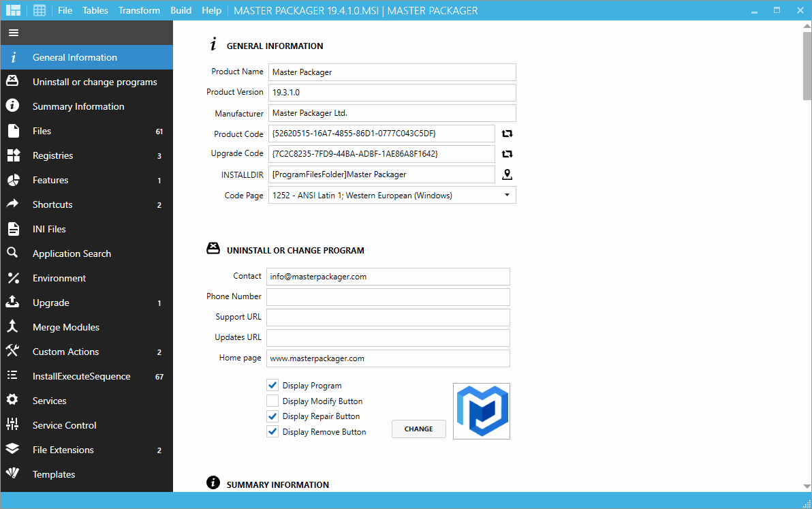Image resolution: width=812 pixels, height=509 pixels.
Task: Click the Manufacturer field
Action: point(392,113)
